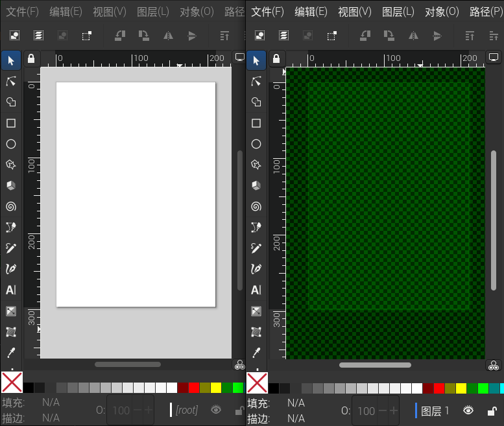The image size is (504, 426).
Task: Toggle [root] layer visibility eye in left window
Action: click(216, 410)
